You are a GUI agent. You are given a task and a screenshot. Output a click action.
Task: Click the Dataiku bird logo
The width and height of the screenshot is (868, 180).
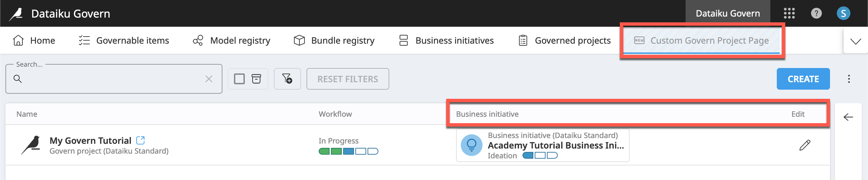16,14
